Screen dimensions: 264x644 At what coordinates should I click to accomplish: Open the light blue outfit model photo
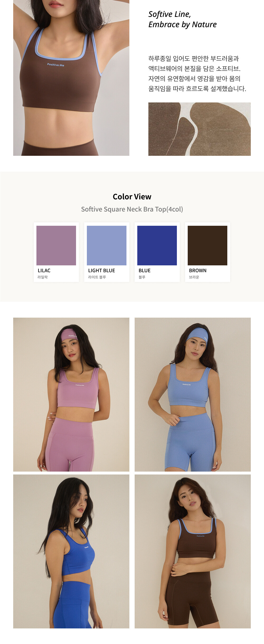[x=193, y=394]
